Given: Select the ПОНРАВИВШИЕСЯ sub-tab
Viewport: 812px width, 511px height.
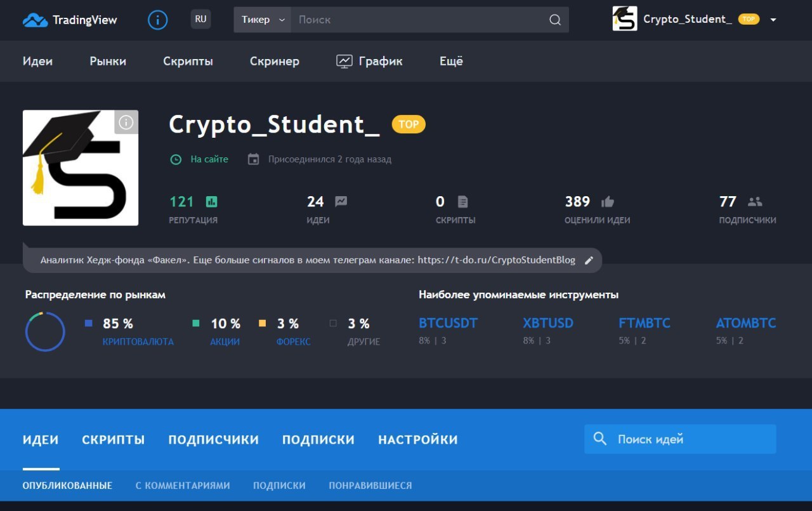Looking at the screenshot, I should tap(370, 486).
